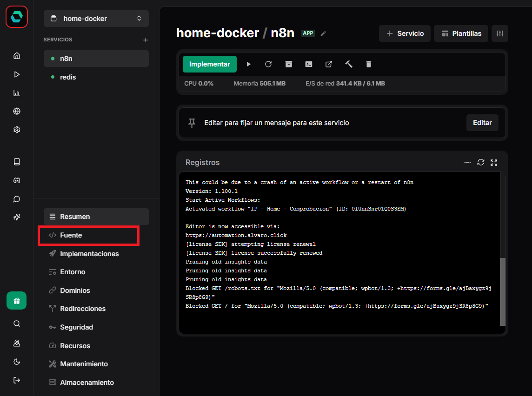
Task: Click the green gift icon button
Action: [17, 301]
